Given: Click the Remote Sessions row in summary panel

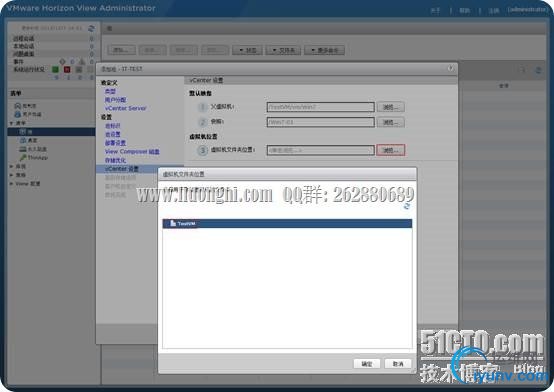Looking at the screenshot, I should (53, 39).
